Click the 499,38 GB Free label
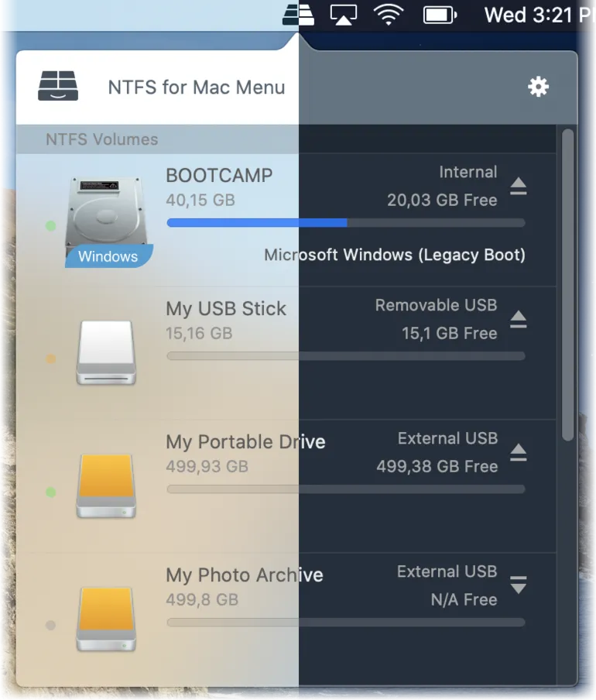The height and width of the screenshot is (700, 596). [437, 466]
